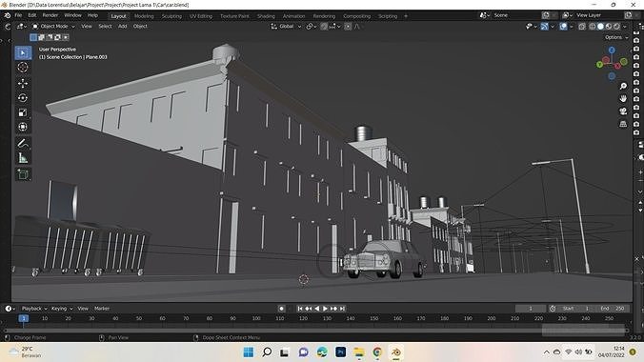
Task: Select the Add Cube tool
Action: [23, 174]
